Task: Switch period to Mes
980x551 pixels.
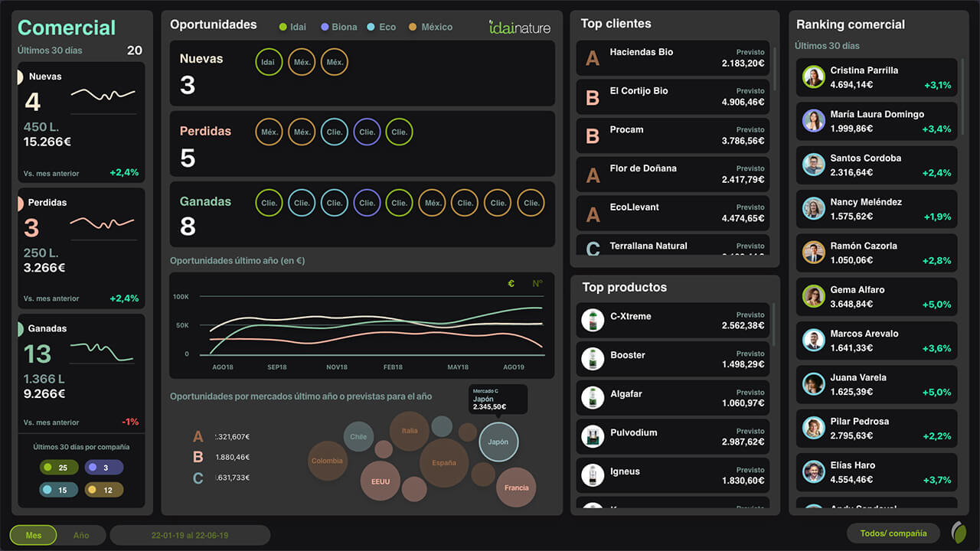Action: pos(34,535)
